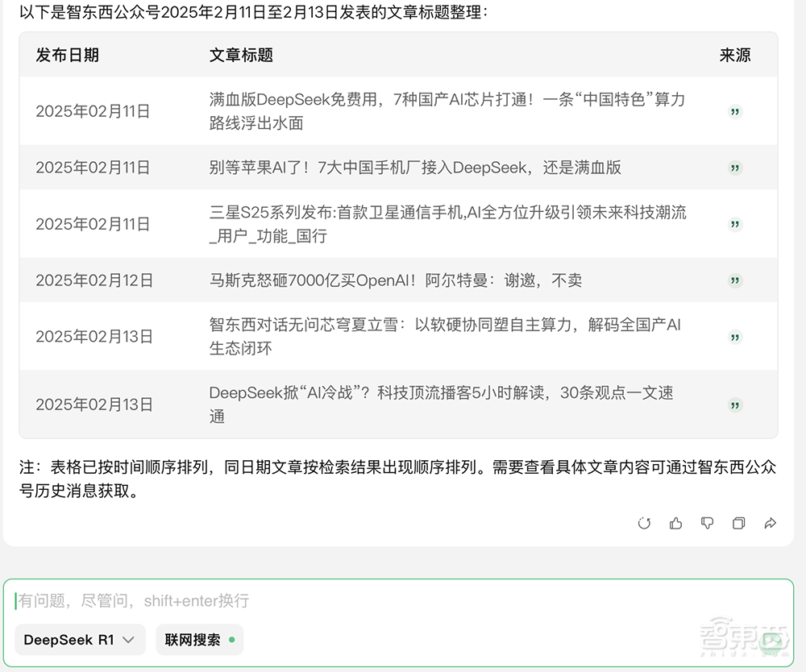Regenerate the chatbot's response
This screenshot has width=806, height=672.
pos(644,524)
